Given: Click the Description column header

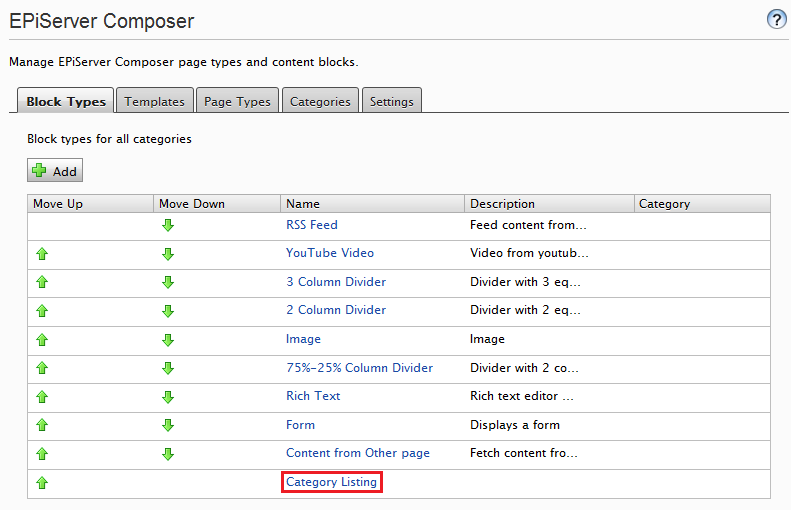Looking at the screenshot, I should pyautogui.click(x=549, y=204).
